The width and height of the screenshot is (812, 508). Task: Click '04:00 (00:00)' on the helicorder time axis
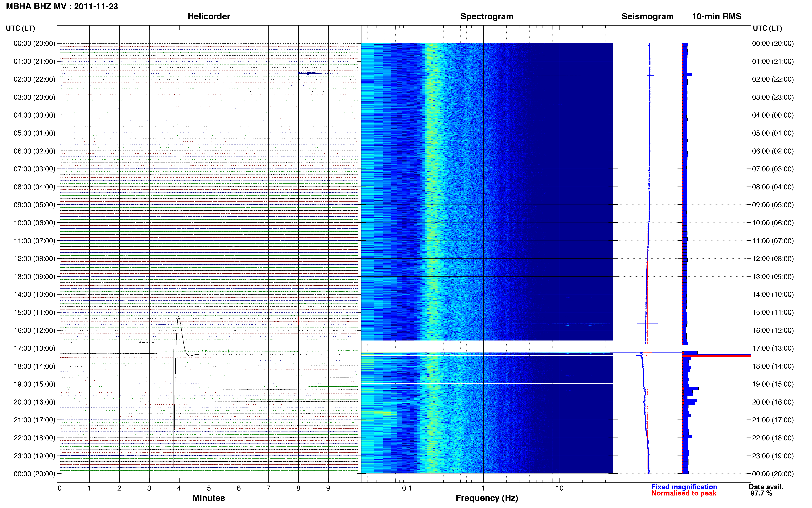tap(34, 115)
